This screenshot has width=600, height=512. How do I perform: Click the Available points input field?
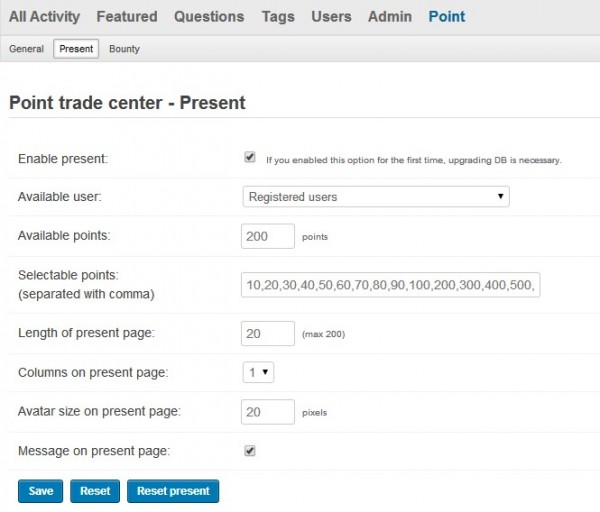click(268, 237)
